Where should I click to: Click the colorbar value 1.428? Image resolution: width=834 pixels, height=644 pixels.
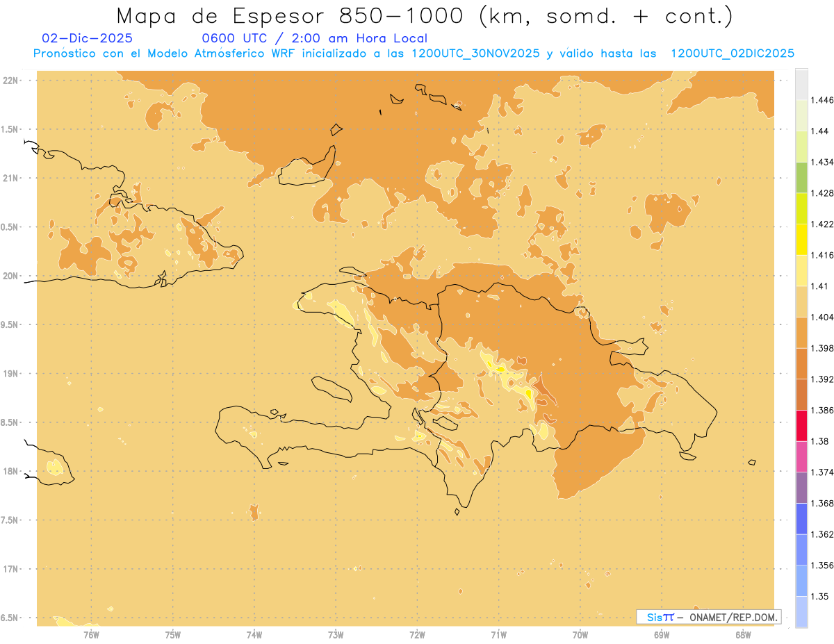coord(821,193)
